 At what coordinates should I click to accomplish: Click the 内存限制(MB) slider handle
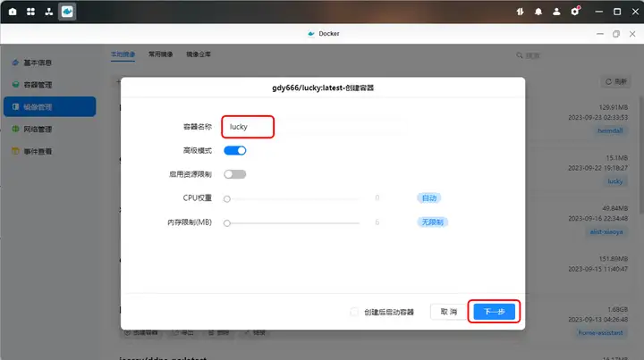click(x=226, y=223)
